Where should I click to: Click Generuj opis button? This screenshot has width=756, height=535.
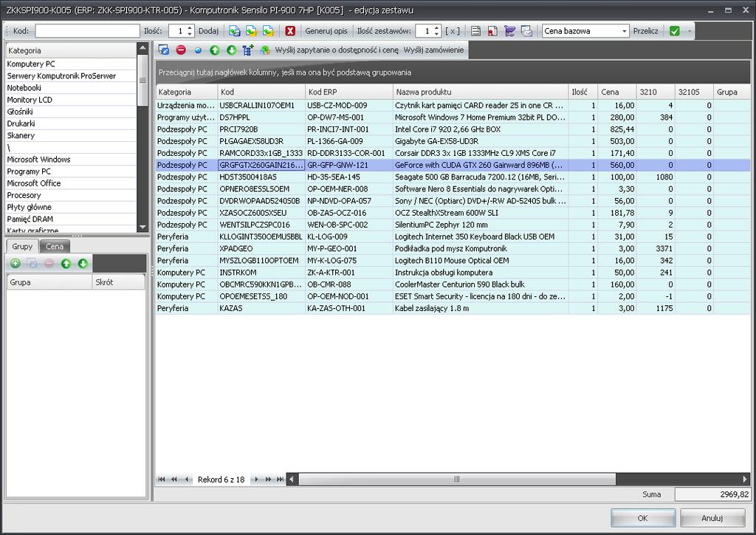tap(326, 31)
